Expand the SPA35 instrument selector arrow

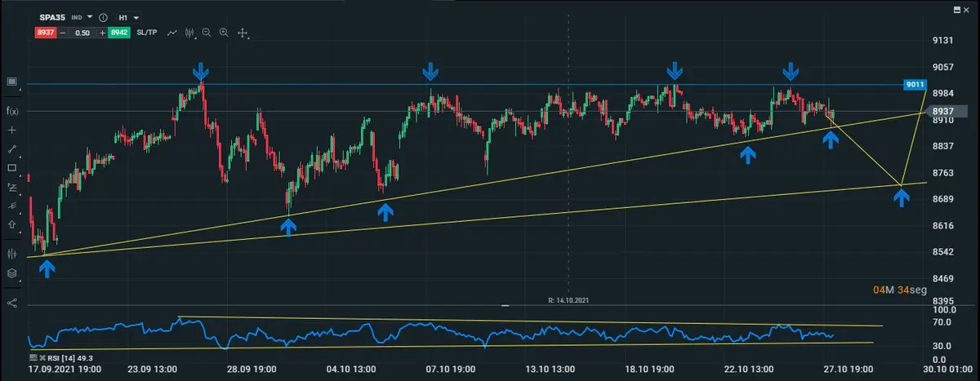tap(90, 17)
